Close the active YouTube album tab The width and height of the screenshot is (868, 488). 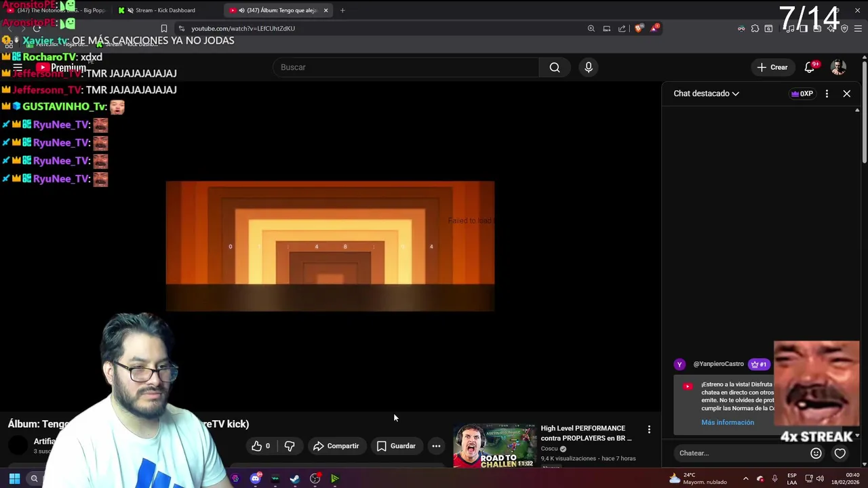325,10
